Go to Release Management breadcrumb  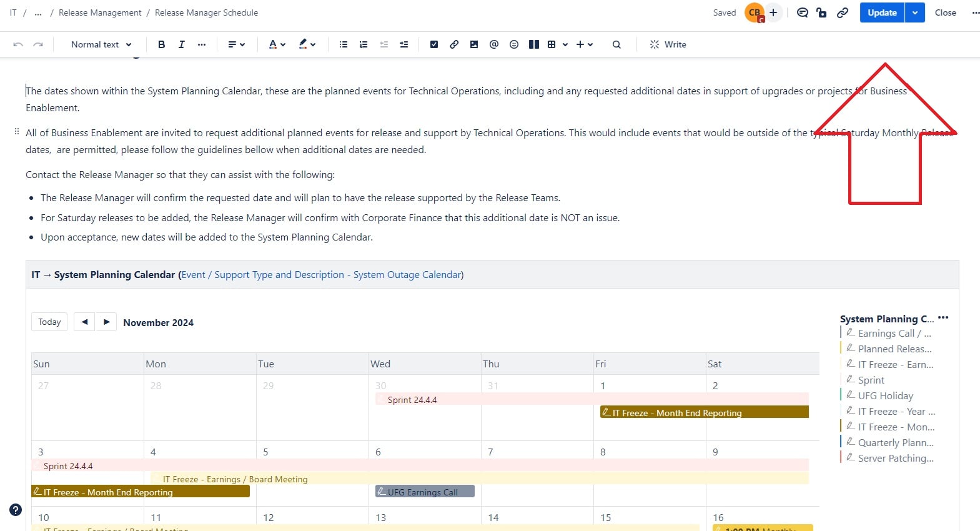click(x=100, y=12)
